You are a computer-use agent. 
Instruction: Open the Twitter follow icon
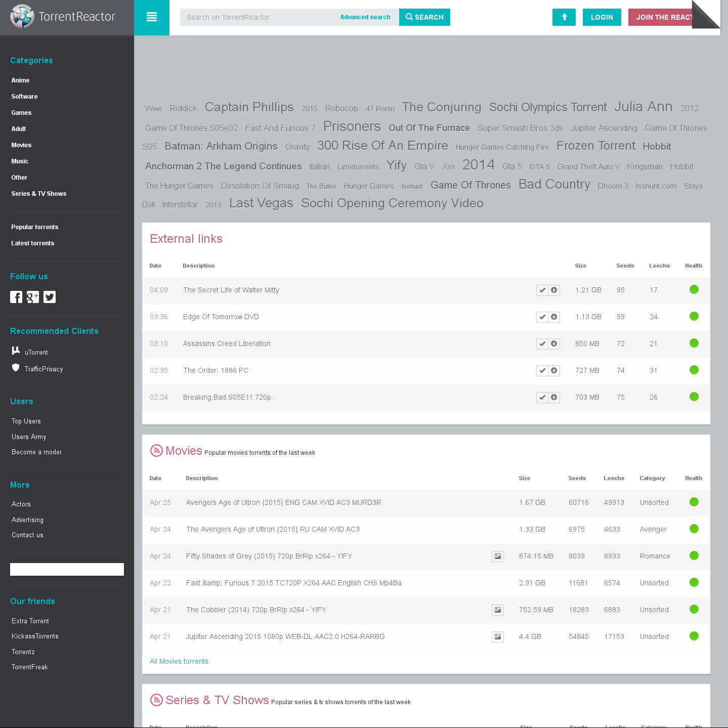(50, 297)
